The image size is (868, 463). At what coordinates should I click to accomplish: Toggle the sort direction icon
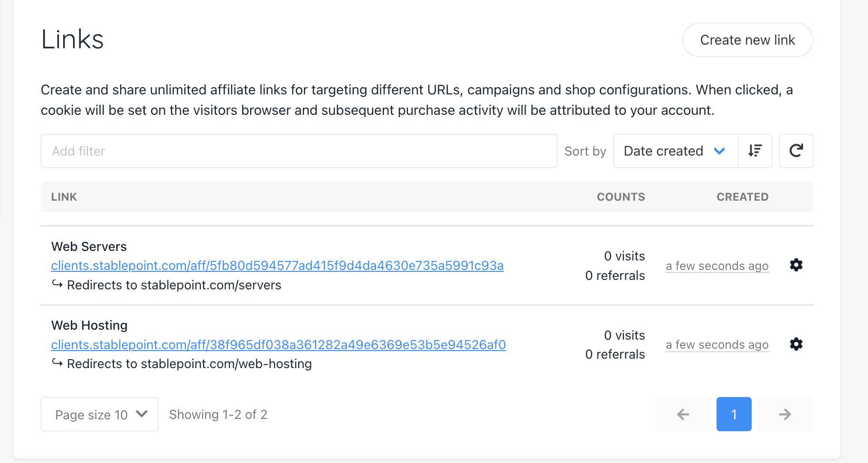[755, 151]
